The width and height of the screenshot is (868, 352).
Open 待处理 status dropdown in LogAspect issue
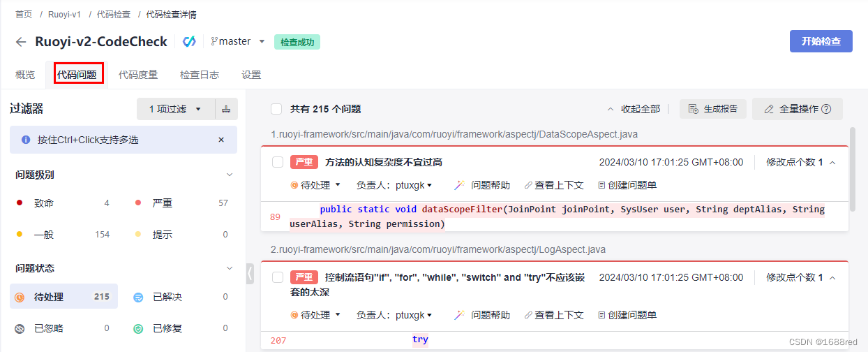315,315
